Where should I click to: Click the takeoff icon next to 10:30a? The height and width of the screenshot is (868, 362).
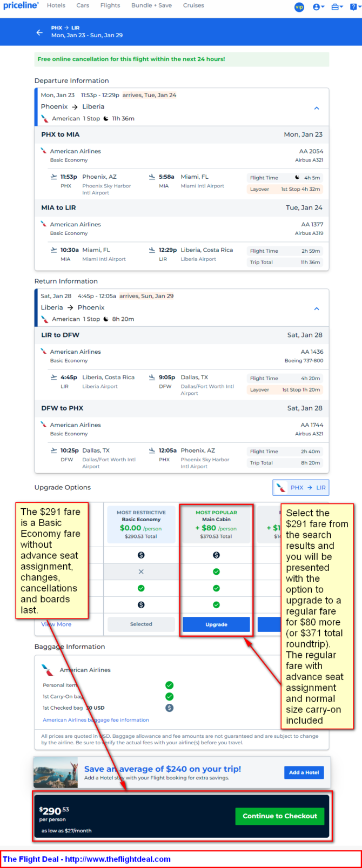point(53,250)
